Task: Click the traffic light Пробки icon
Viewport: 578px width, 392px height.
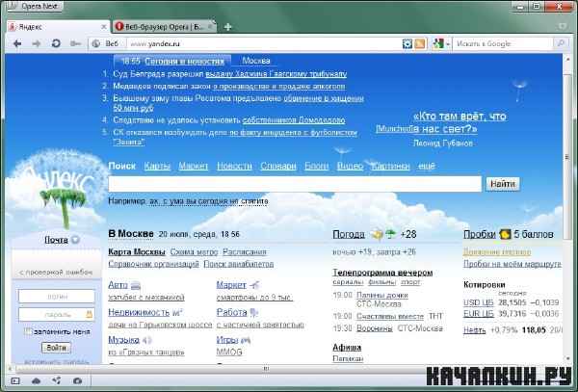Action: pyautogui.click(x=505, y=234)
